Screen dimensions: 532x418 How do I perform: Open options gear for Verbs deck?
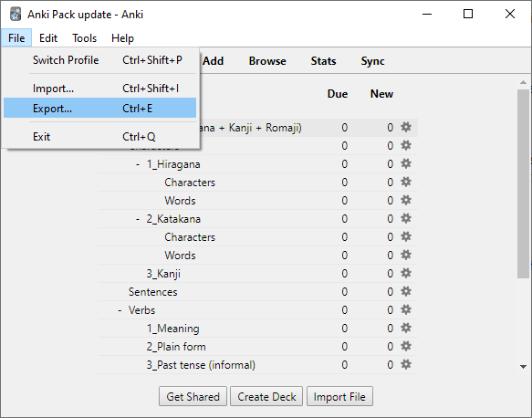coord(406,310)
